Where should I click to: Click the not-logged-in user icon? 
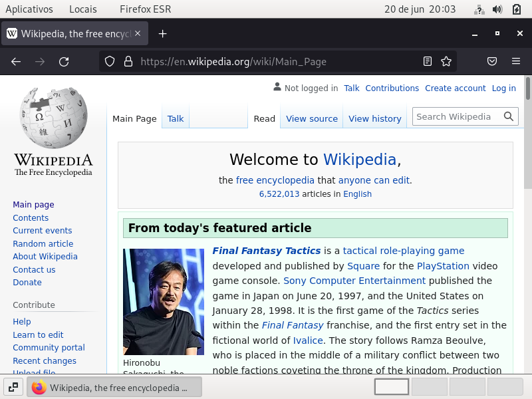(277, 87)
